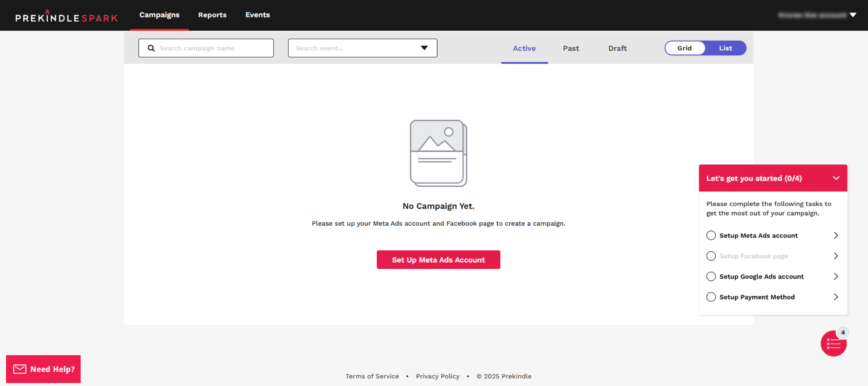Click the magnifying glass search icon
Image resolution: width=868 pixels, height=386 pixels.
pyautogui.click(x=151, y=48)
